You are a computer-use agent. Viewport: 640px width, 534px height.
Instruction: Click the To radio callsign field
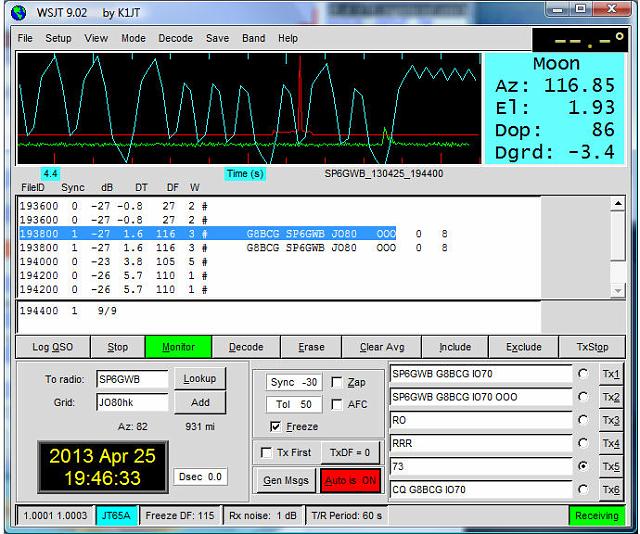pyautogui.click(x=132, y=379)
